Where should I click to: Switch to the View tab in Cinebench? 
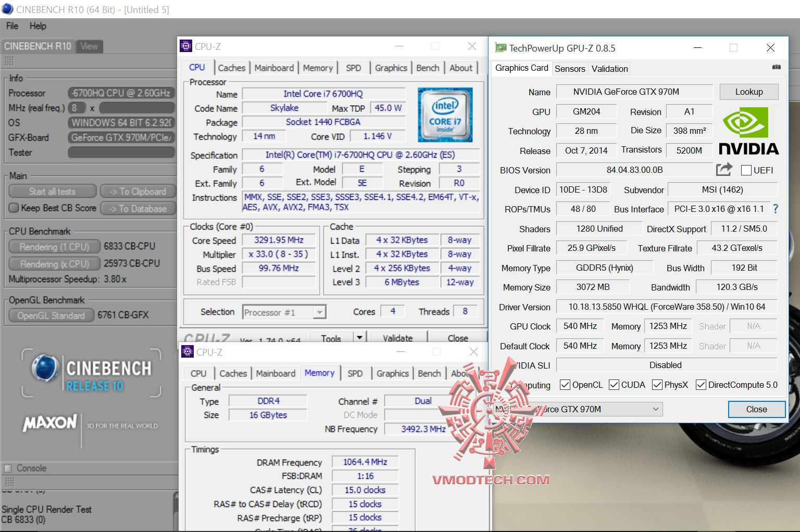[x=89, y=46]
